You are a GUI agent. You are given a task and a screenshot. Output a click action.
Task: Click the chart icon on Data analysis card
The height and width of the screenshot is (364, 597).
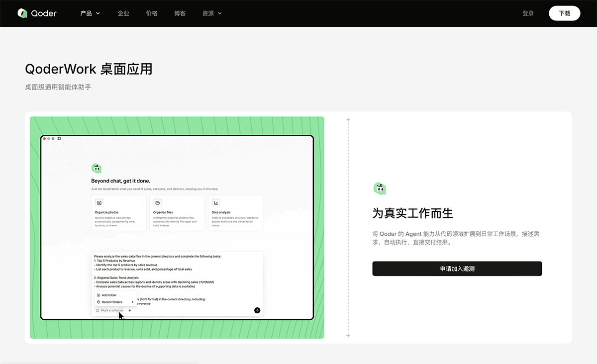216,202
